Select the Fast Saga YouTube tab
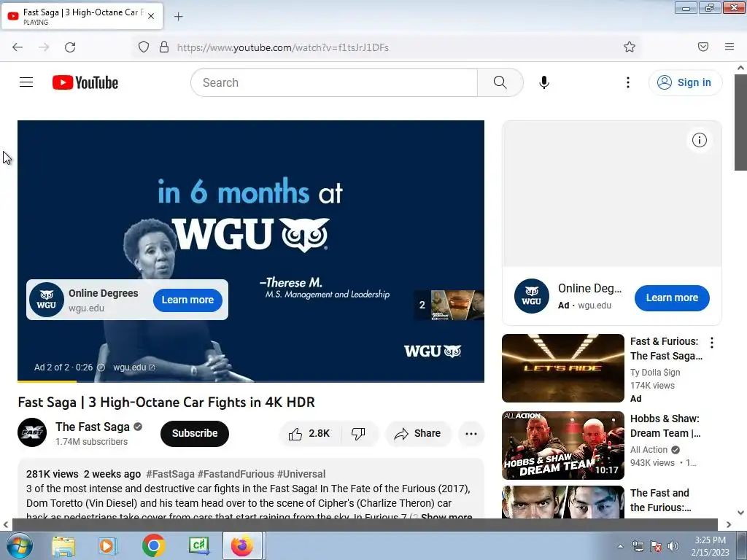 tap(82, 16)
